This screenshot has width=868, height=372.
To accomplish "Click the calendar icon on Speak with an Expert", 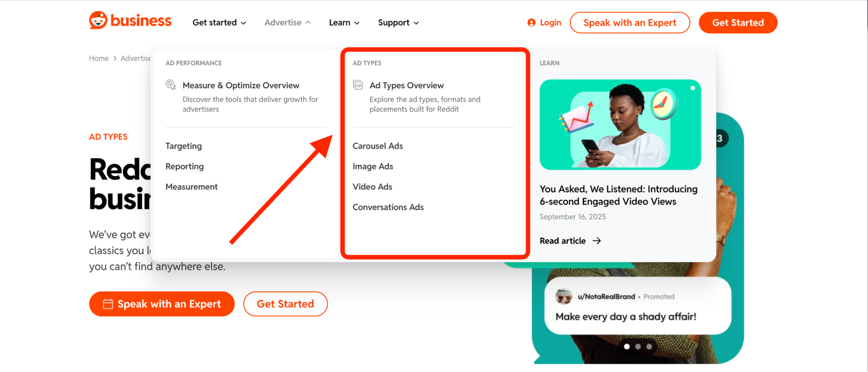I will [x=108, y=304].
